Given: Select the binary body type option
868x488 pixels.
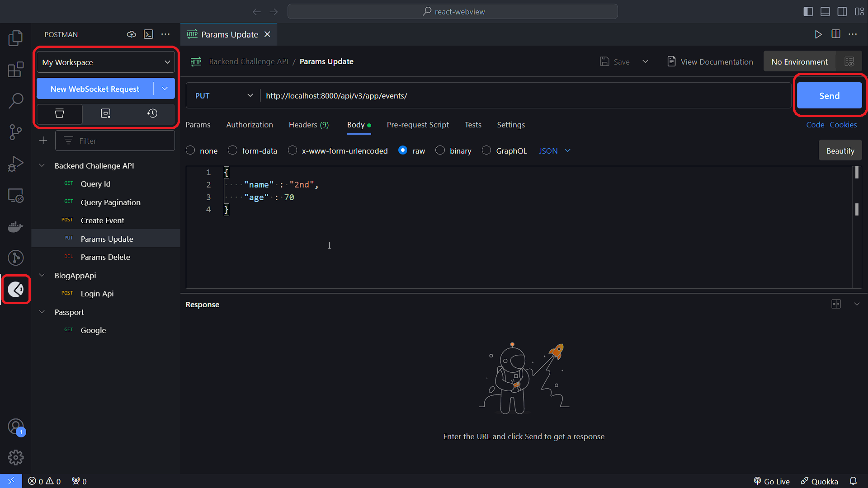Looking at the screenshot, I should 440,150.
